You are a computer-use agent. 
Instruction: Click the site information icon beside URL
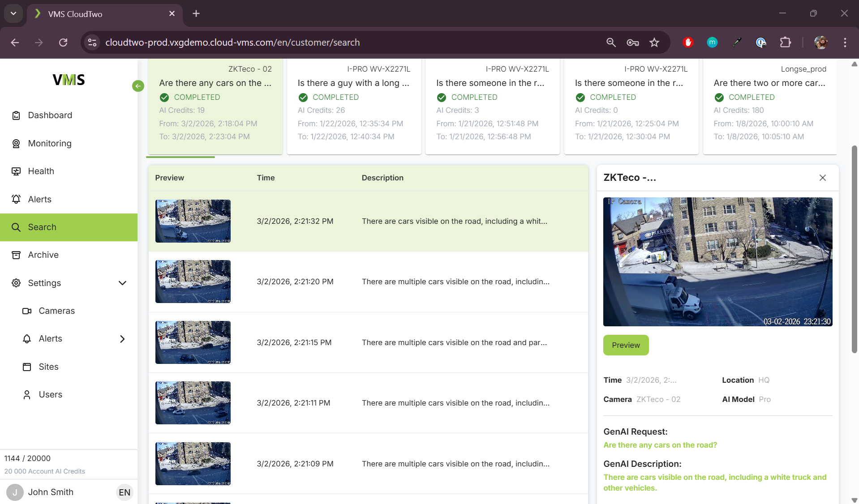pyautogui.click(x=92, y=43)
